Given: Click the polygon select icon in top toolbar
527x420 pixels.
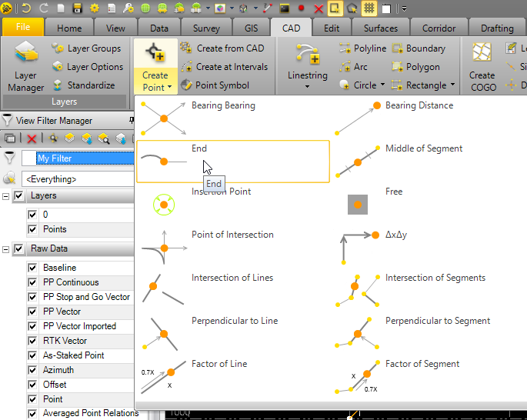Looking at the screenshot, I should click(x=352, y=8).
